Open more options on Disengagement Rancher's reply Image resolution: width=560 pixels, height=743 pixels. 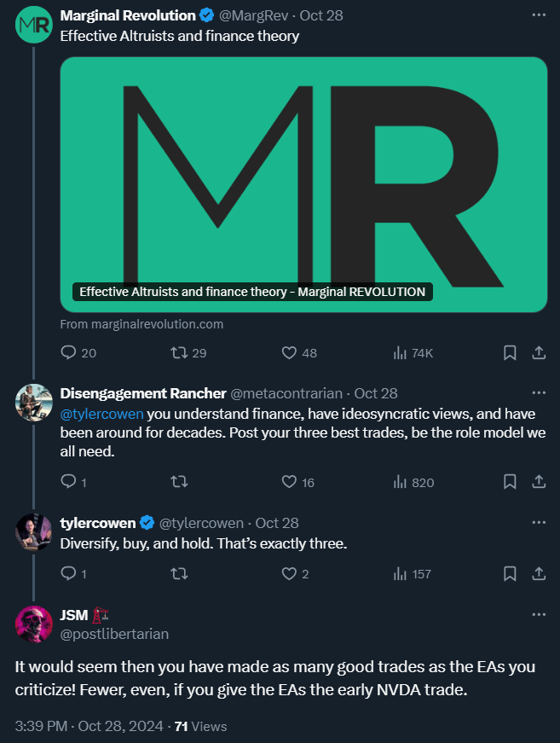[539, 393]
